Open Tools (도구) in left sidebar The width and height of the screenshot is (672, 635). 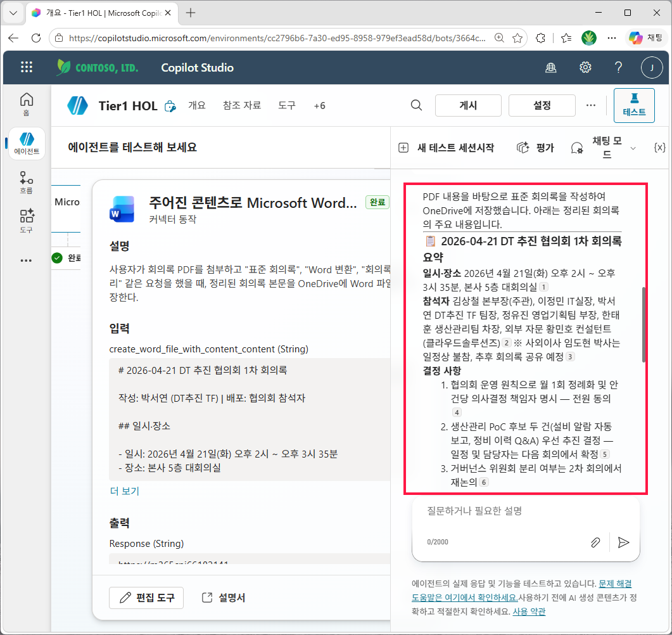(27, 221)
